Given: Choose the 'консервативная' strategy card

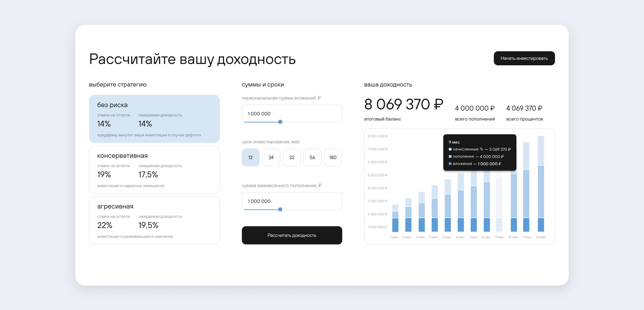Looking at the screenshot, I should (x=154, y=169).
